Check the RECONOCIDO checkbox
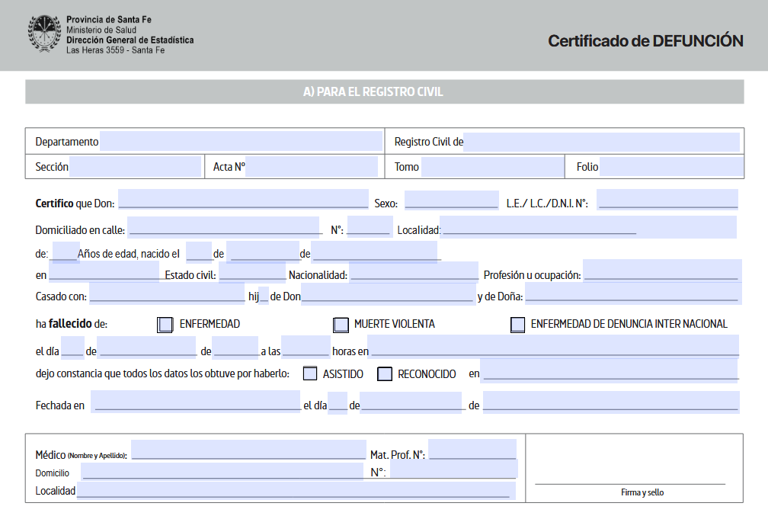This screenshot has height=532, width=768. pos(385,373)
